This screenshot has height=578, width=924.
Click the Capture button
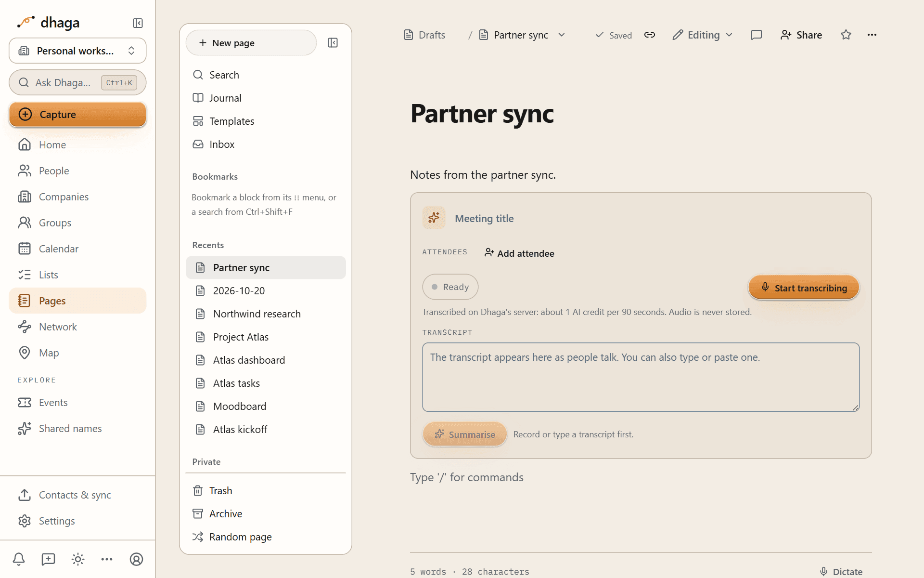point(77,114)
